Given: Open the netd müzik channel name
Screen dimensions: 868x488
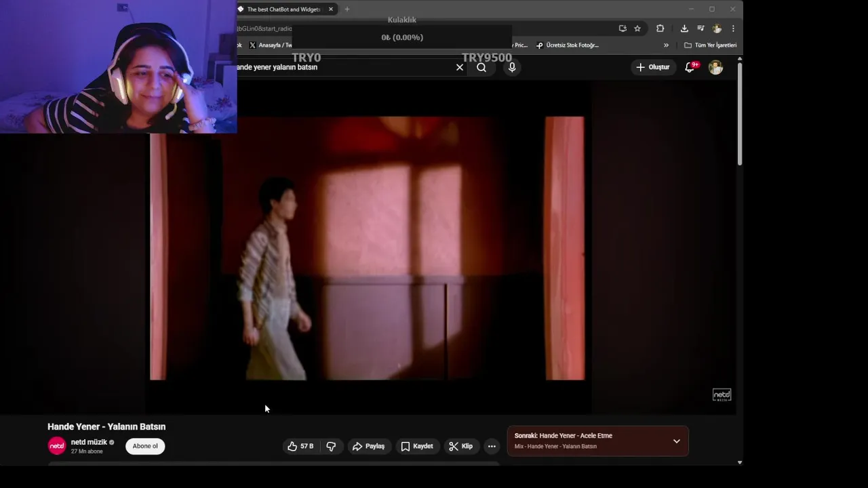Looking at the screenshot, I should (89, 442).
